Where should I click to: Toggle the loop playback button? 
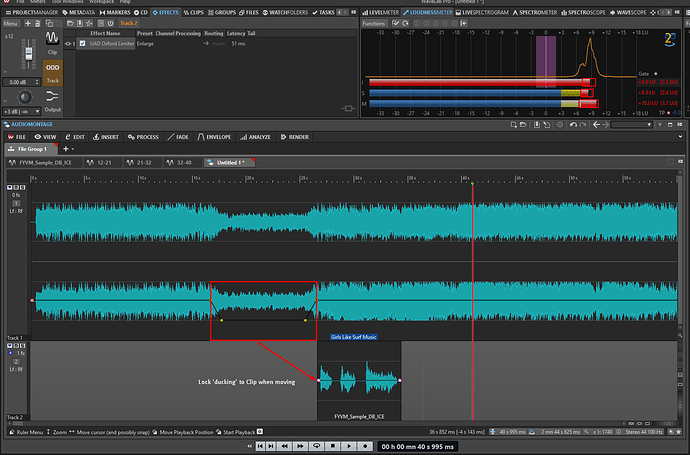(x=317, y=446)
